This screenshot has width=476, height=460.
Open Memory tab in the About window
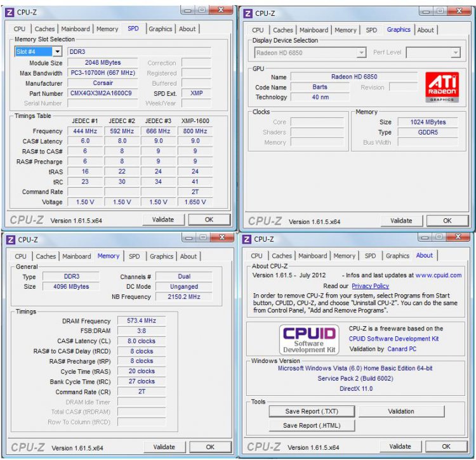(344, 256)
